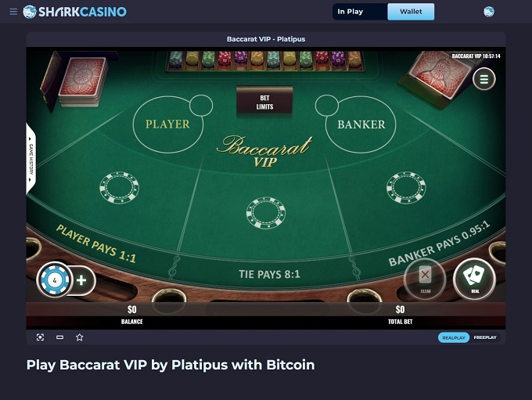532x400 pixels.
Task: Place bet on the Player circle
Action: point(167,124)
